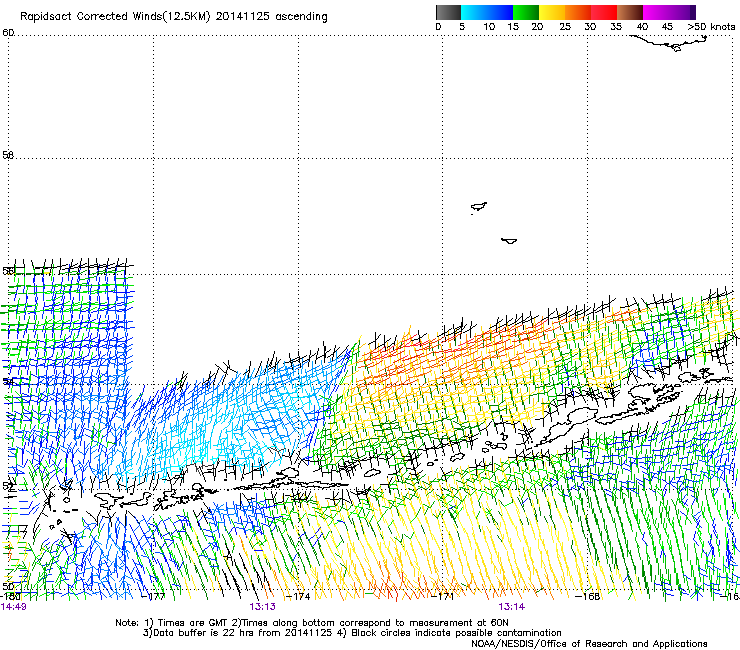This screenshot has height=650, width=740.
Task: Click the northern Pribilof island outline near 57N
Action: coord(479,207)
